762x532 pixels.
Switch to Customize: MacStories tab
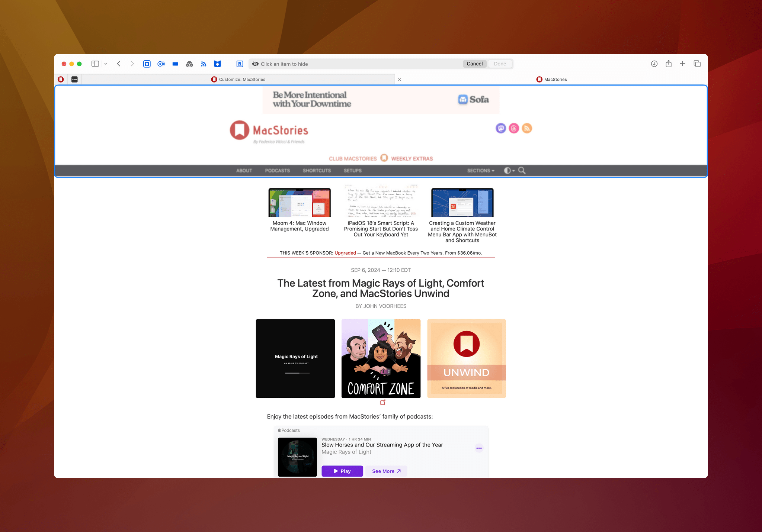tap(238, 79)
